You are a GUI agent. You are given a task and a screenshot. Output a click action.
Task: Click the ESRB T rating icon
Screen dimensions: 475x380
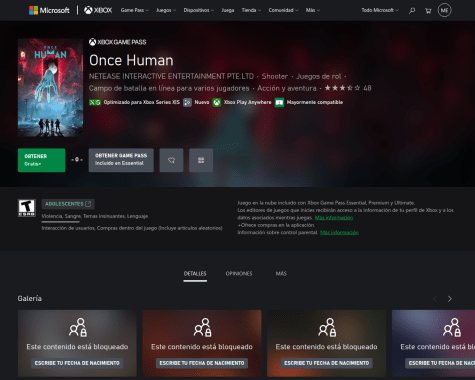point(27,208)
